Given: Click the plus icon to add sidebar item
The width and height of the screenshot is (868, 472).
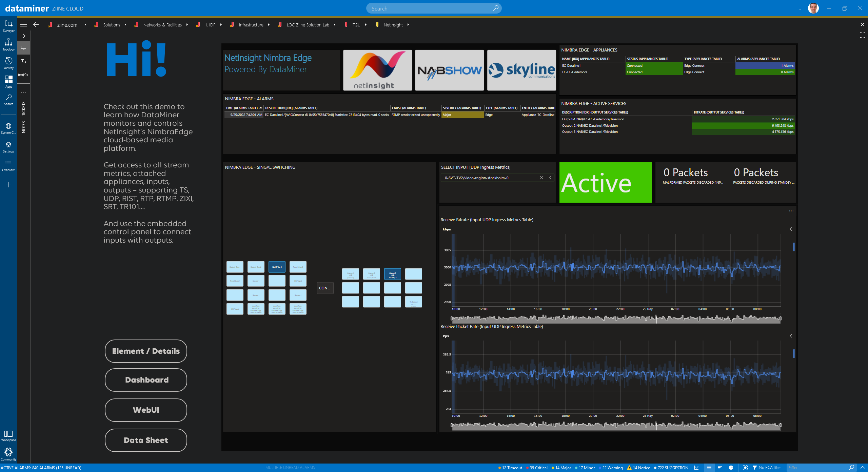Looking at the screenshot, I should tap(8, 185).
